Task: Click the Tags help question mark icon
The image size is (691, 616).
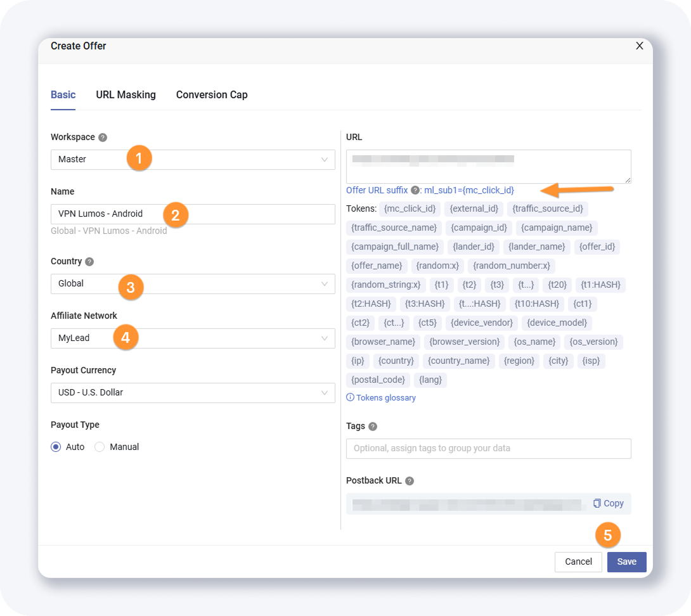Action: point(373,427)
